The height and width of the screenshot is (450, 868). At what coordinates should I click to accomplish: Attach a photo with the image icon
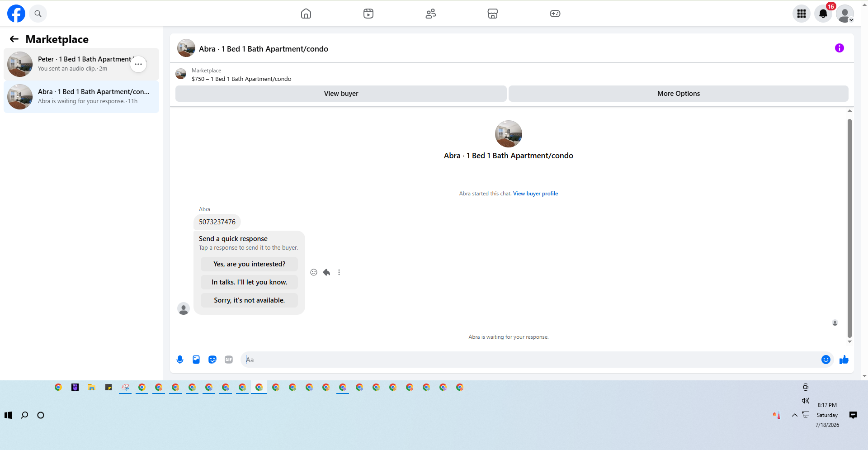(x=196, y=360)
